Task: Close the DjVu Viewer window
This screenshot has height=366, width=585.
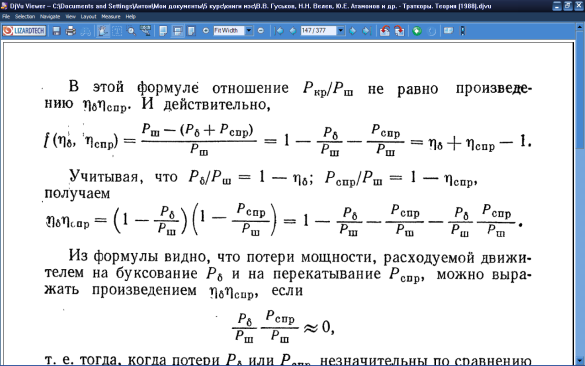Action: tap(579, 6)
